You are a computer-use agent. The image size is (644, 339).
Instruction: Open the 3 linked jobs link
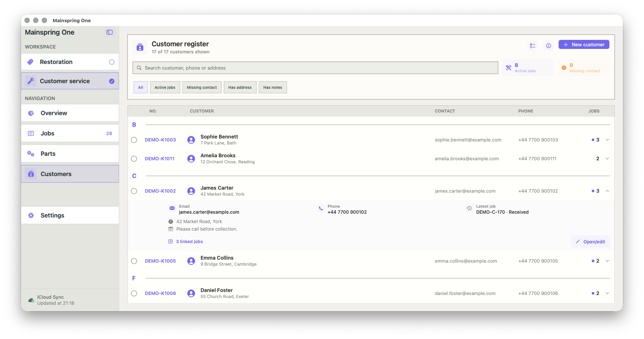(185, 242)
